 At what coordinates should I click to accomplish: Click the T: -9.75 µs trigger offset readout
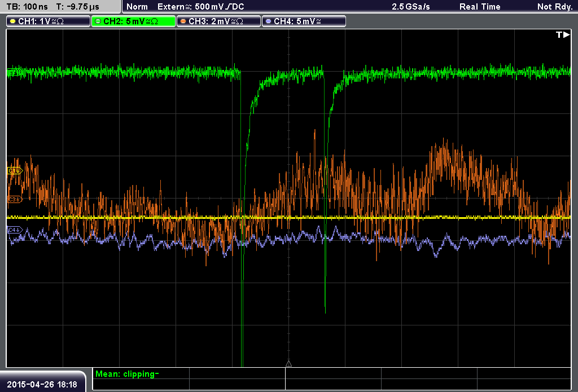click(x=77, y=7)
